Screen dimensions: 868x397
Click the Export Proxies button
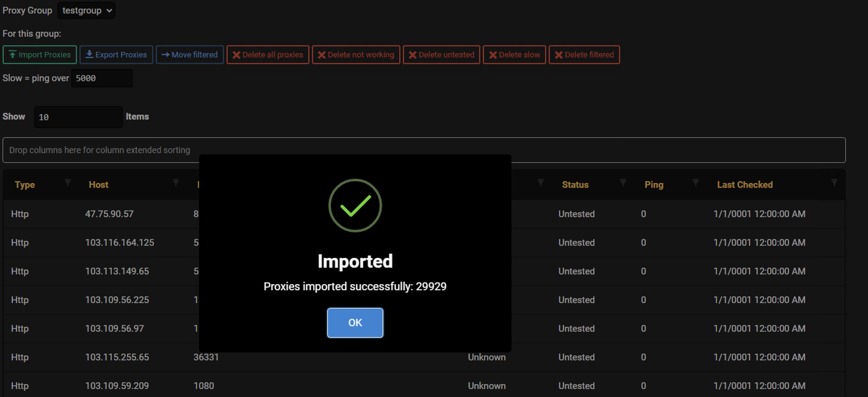click(x=116, y=54)
